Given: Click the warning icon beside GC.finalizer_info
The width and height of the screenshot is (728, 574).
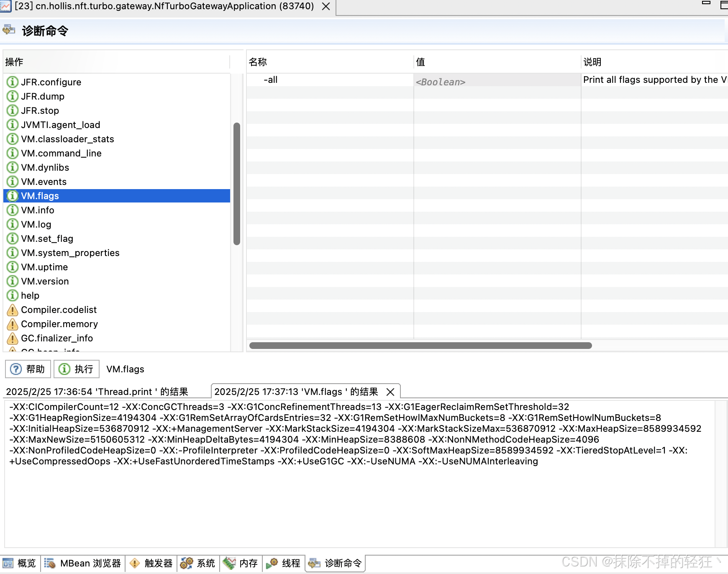Looking at the screenshot, I should [x=12, y=338].
